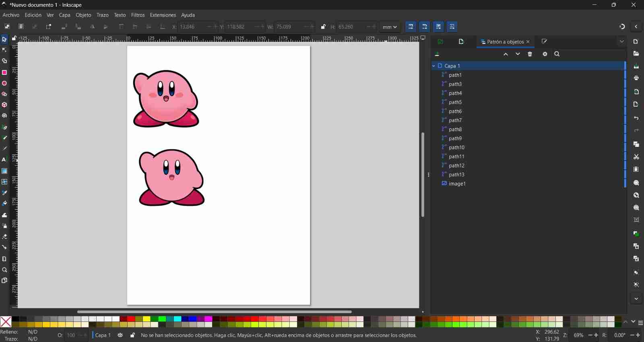Toggle move gradients with objects

438,27
